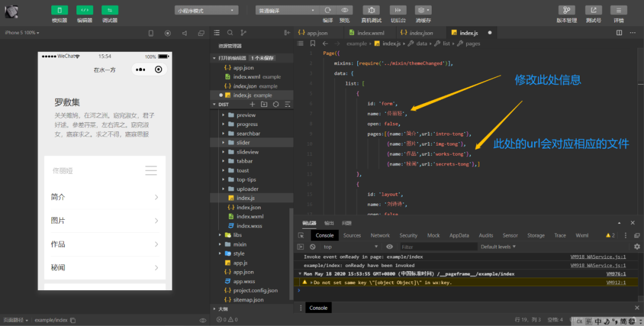Collapse the 打开的编辑器 section
This screenshot has height=326, width=644.
tap(215, 59)
